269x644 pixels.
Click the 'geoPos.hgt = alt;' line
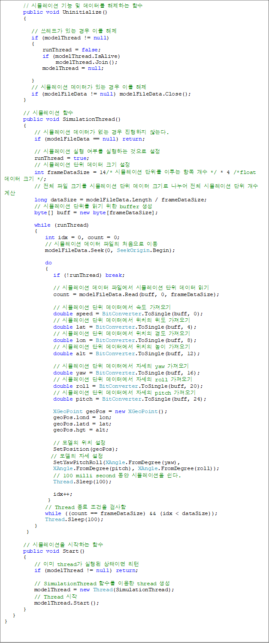[x=81, y=430]
